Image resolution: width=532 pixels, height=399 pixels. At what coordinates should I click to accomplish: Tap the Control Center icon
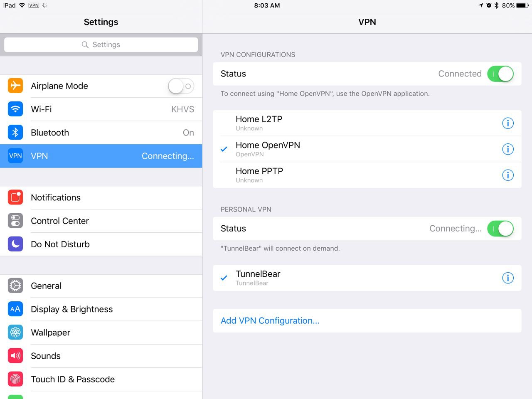pyautogui.click(x=15, y=221)
